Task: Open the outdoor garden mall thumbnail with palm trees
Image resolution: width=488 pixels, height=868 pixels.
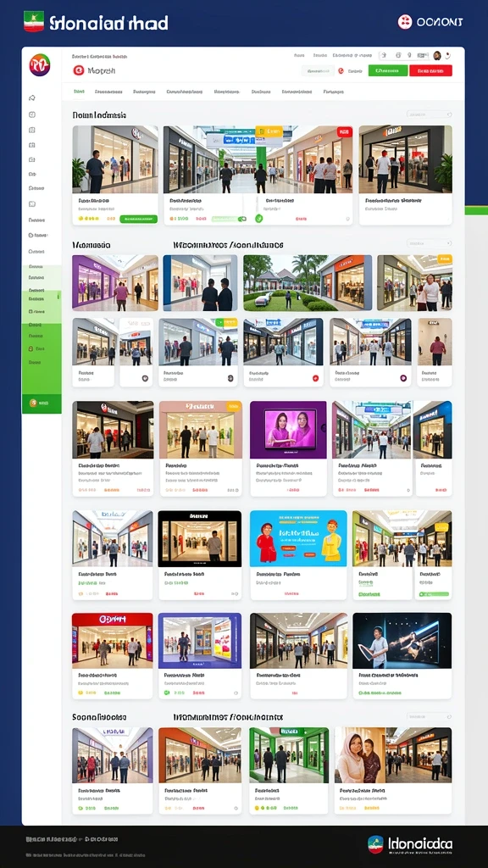Action: (308, 282)
